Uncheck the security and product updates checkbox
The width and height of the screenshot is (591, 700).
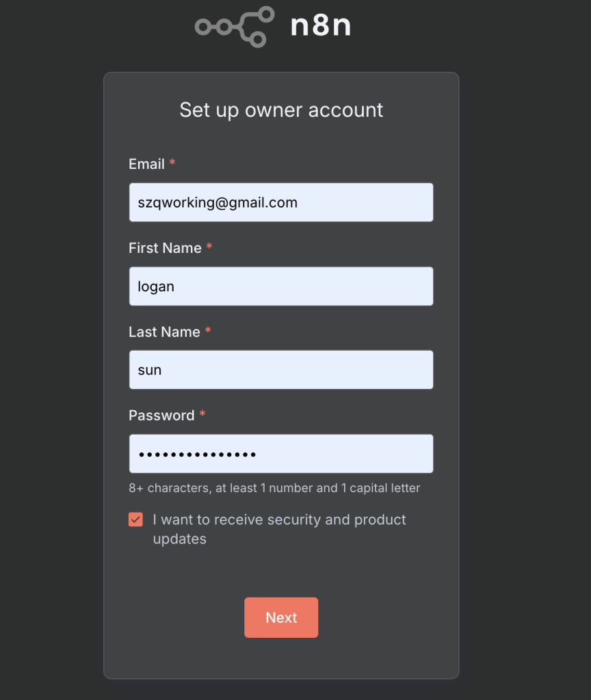pos(135,520)
